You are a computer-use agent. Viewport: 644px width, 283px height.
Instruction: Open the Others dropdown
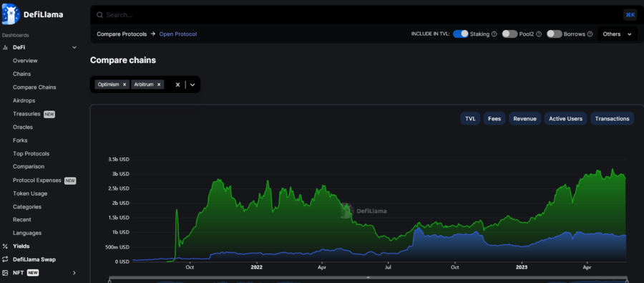618,34
